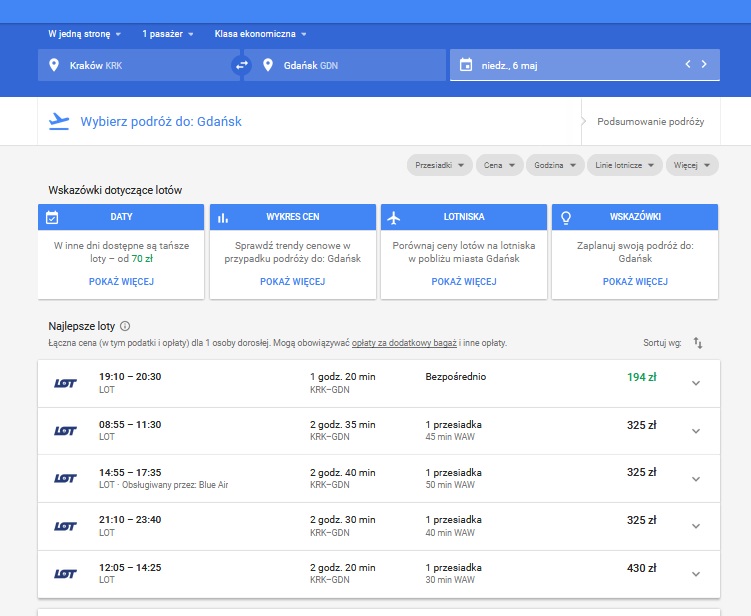The height and width of the screenshot is (616, 751).
Task: Open the Linie lotnicze filter
Action: [625, 165]
